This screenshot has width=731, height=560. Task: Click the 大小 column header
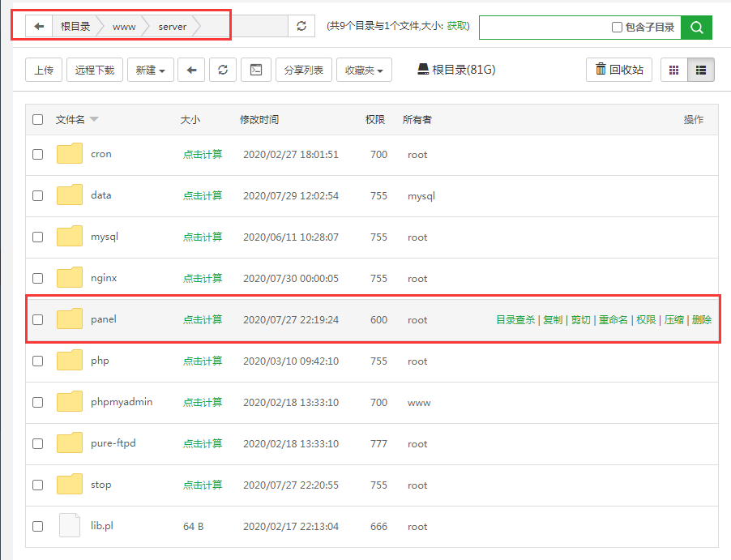click(x=190, y=120)
